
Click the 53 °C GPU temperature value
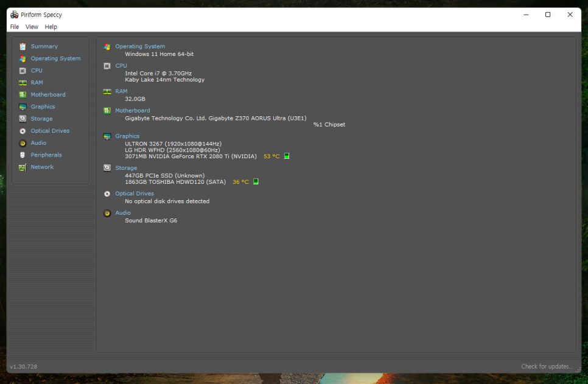pyautogui.click(x=271, y=156)
